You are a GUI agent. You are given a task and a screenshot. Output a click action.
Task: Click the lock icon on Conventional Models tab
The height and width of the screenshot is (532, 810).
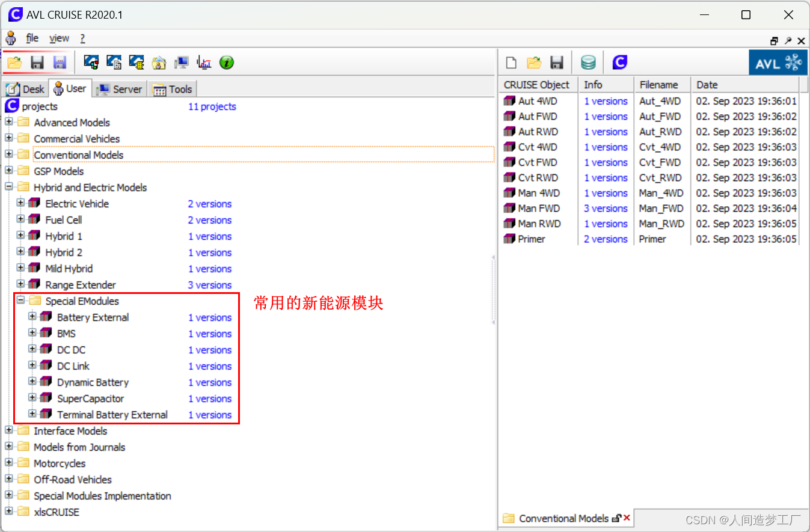click(x=616, y=518)
